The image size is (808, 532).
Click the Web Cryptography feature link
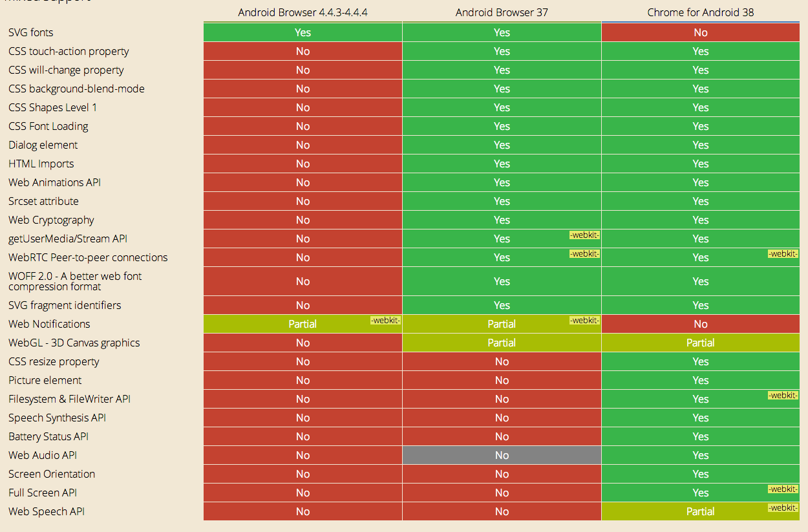51,220
